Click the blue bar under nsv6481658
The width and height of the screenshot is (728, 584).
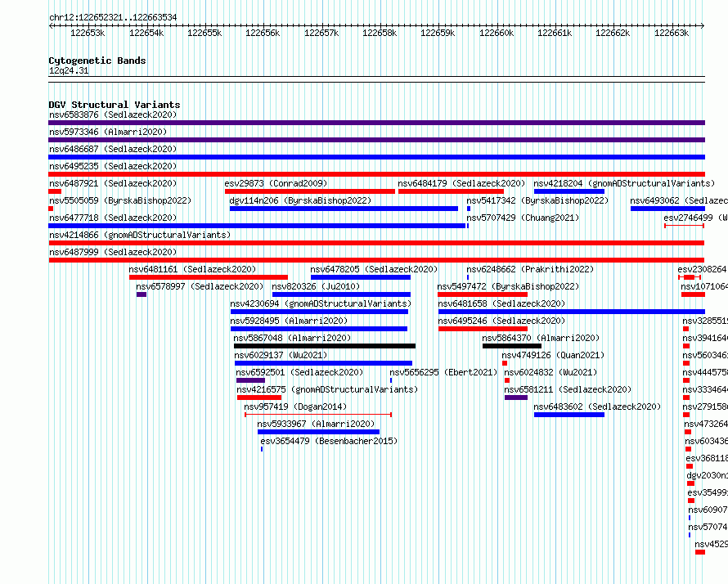tap(572, 312)
